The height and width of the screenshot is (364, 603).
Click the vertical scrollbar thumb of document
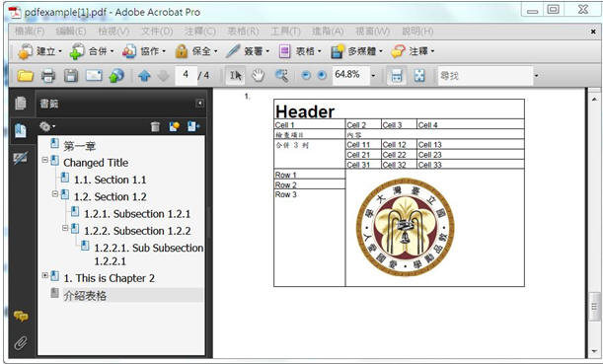tap(594, 307)
